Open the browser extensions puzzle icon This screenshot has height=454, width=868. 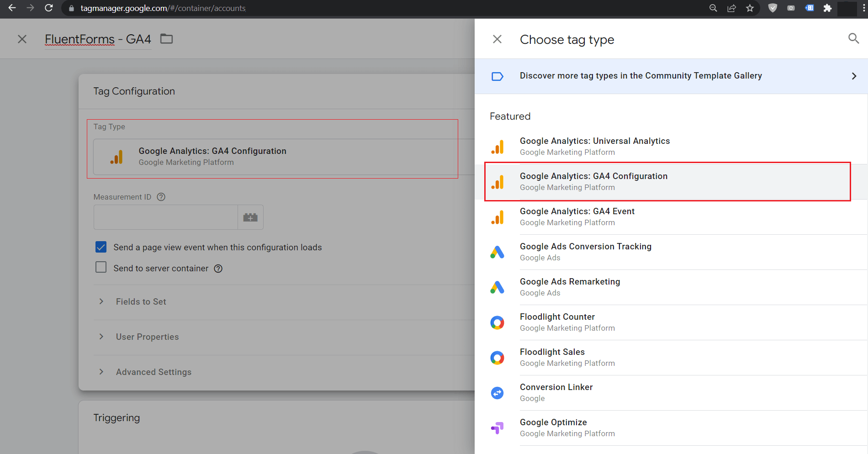coord(827,8)
